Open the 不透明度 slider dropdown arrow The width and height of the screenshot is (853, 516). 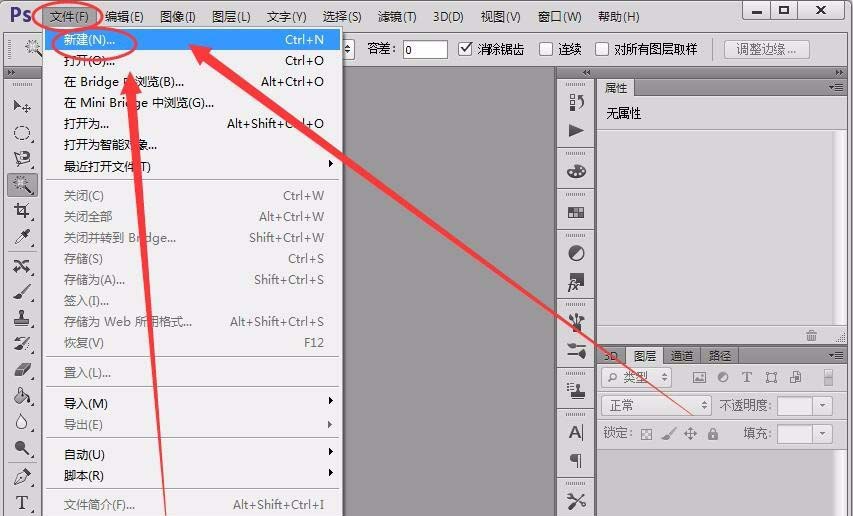tap(822, 405)
